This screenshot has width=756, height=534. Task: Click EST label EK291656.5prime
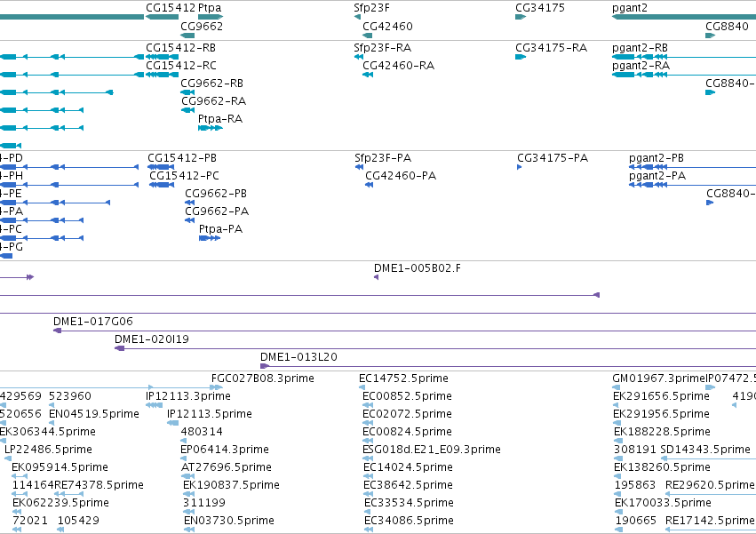662,396
